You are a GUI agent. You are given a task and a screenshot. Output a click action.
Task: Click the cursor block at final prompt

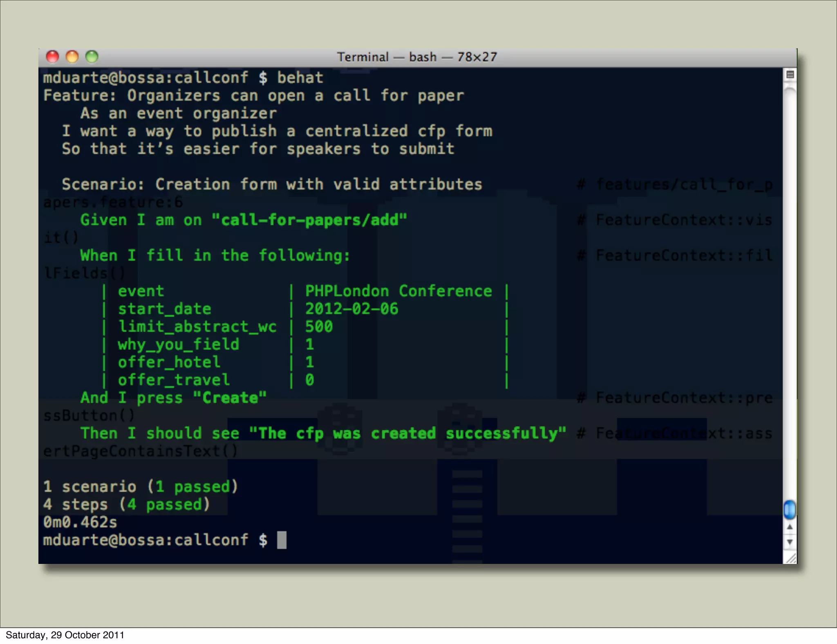[x=282, y=540]
